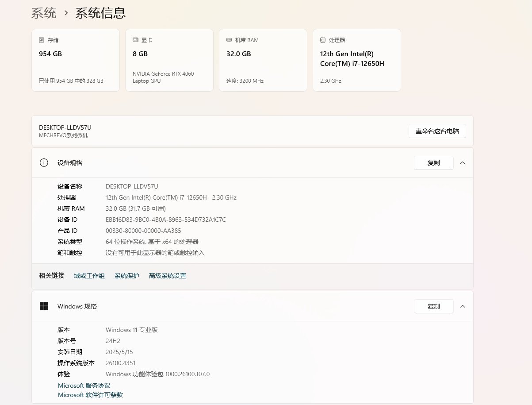Image resolution: width=532 pixels, height=405 pixels.
Task: Click the 2.30 GHz text in the 处理器 card
Action: (331, 81)
